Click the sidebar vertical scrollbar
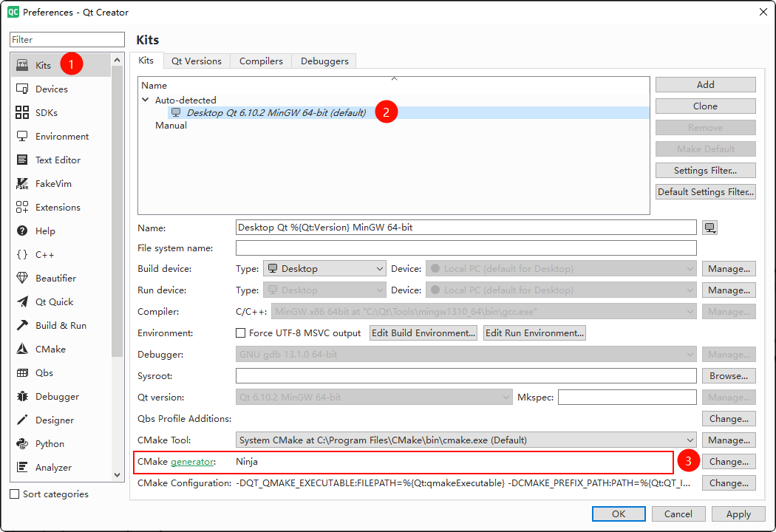 pos(118,222)
